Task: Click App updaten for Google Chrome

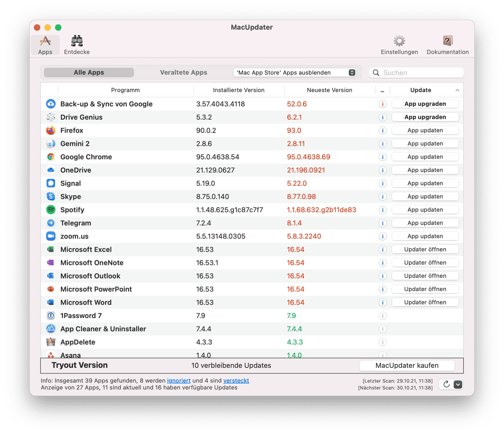Action: click(x=425, y=157)
